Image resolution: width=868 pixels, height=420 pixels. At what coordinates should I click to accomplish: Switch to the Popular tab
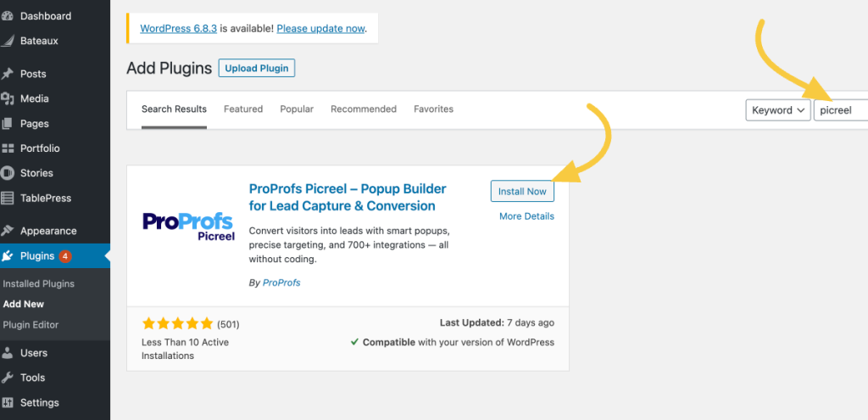(x=297, y=109)
